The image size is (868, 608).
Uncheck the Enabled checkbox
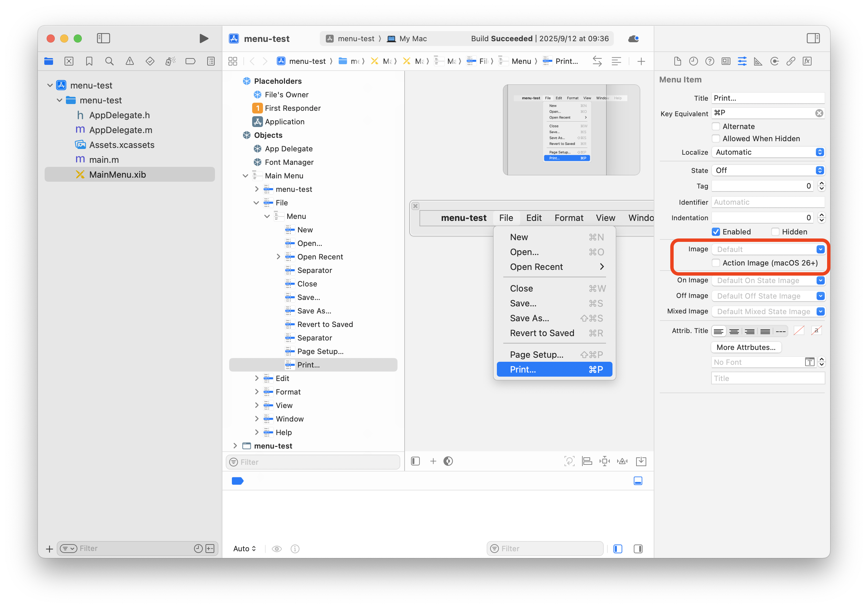pyautogui.click(x=716, y=232)
